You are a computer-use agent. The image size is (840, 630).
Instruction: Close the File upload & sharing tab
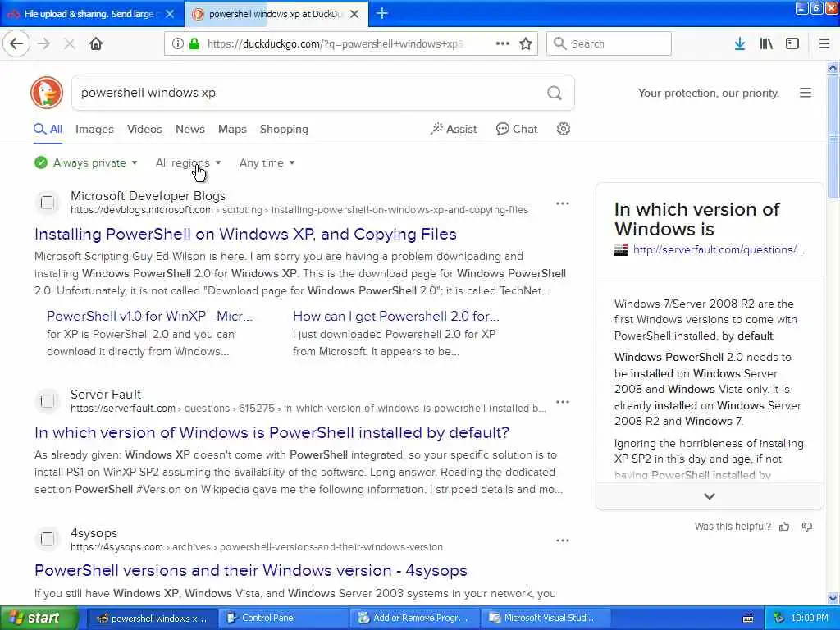(x=170, y=14)
